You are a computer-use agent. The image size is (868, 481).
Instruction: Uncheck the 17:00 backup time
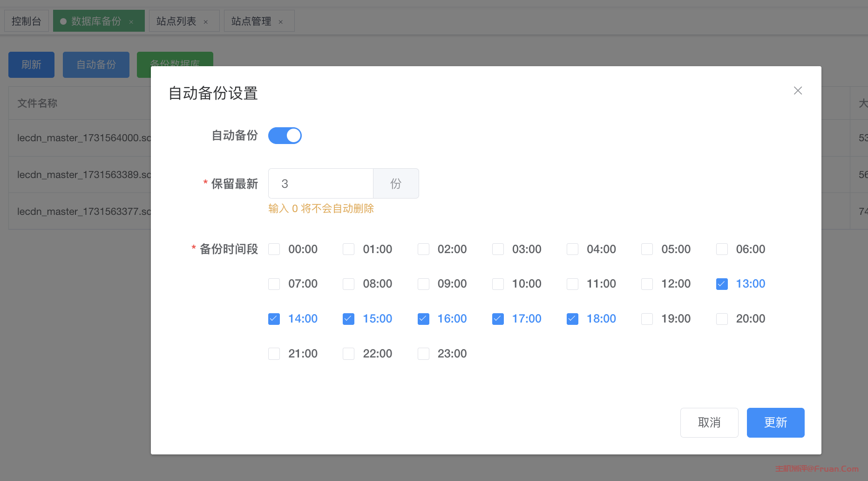[x=498, y=319]
